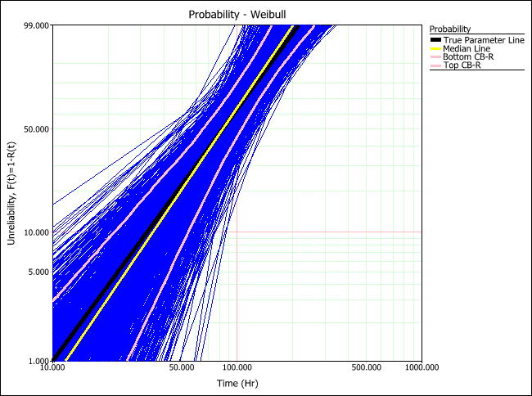Click the 'Unreliability, F(t)=1-R(t)' y-axis title
The image size is (532, 396).
pos(11,192)
